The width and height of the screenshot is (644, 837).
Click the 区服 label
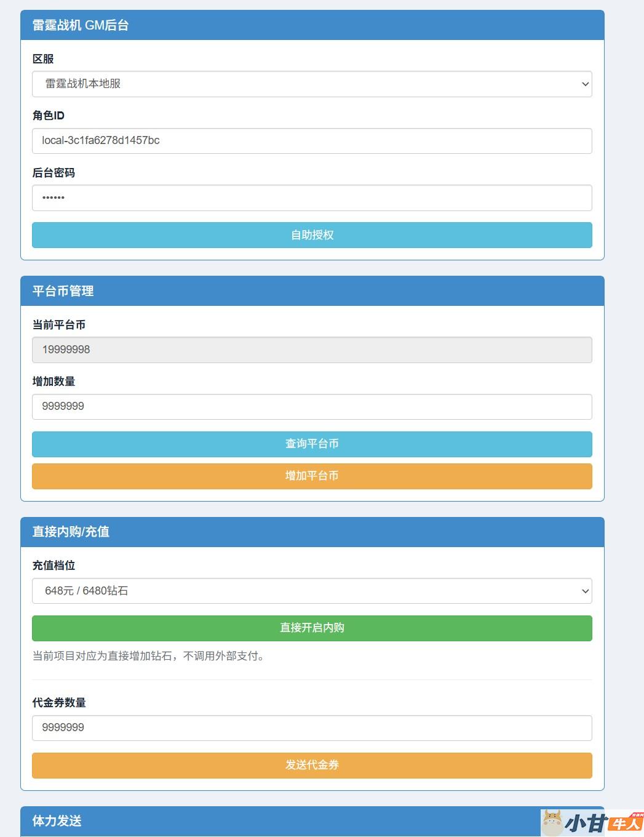click(43, 59)
